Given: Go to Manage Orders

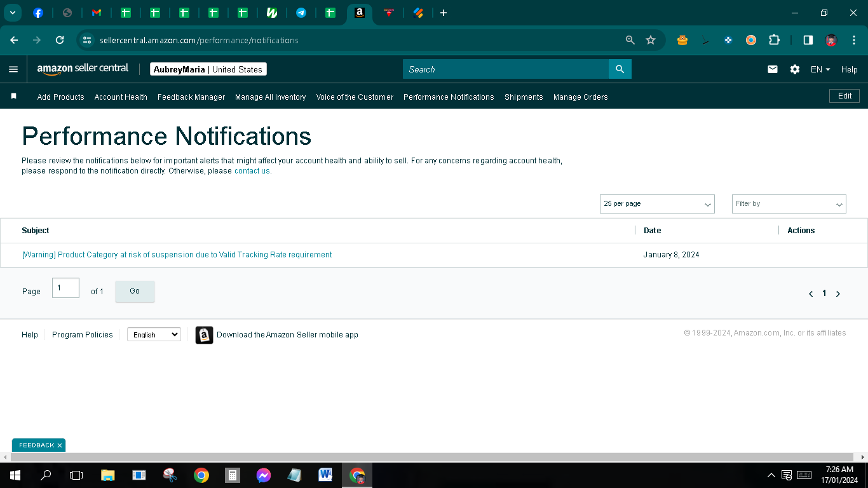Looking at the screenshot, I should pos(581,97).
